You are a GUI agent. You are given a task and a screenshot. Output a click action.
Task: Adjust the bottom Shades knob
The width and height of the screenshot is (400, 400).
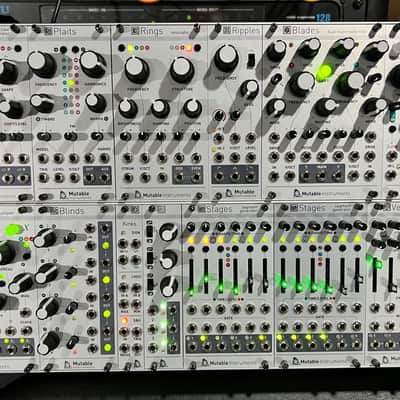(x=169, y=286)
